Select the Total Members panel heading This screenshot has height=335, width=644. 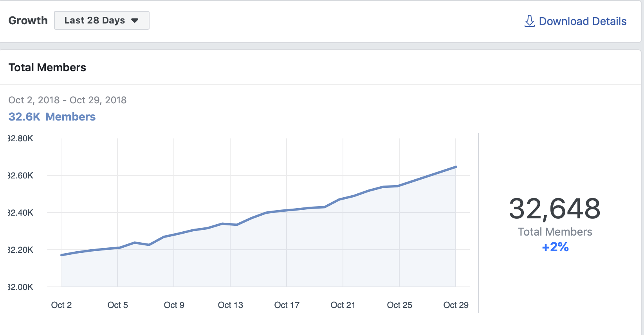pyautogui.click(x=47, y=67)
